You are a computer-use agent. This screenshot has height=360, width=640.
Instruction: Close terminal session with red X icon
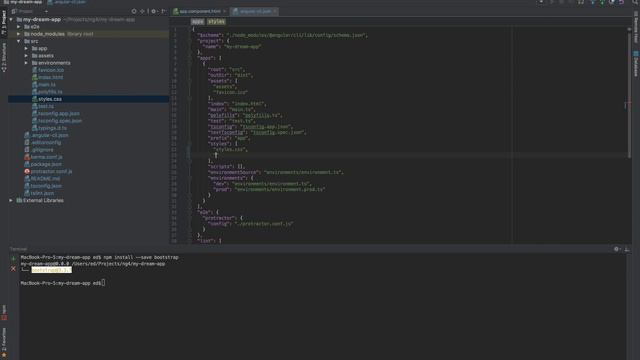tap(13, 269)
